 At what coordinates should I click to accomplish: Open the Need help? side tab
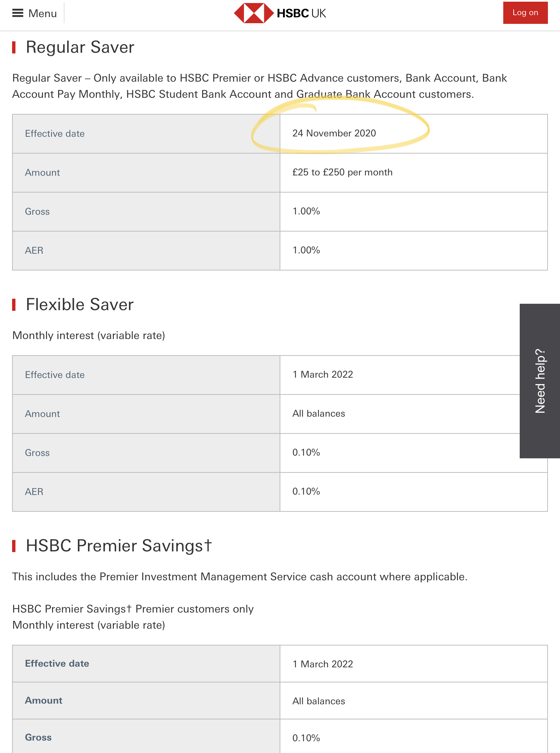click(x=540, y=381)
